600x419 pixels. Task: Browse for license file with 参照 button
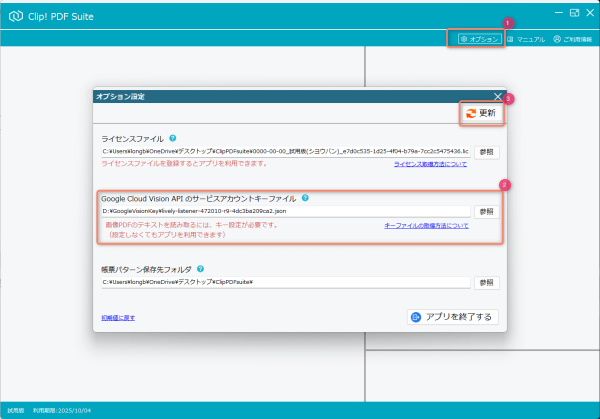click(x=486, y=152)
